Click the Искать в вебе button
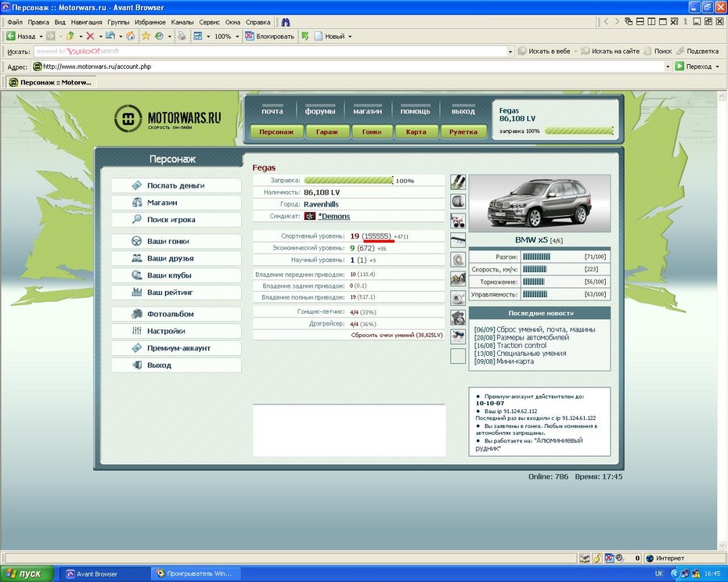728x582 pixels. point(544,51)
